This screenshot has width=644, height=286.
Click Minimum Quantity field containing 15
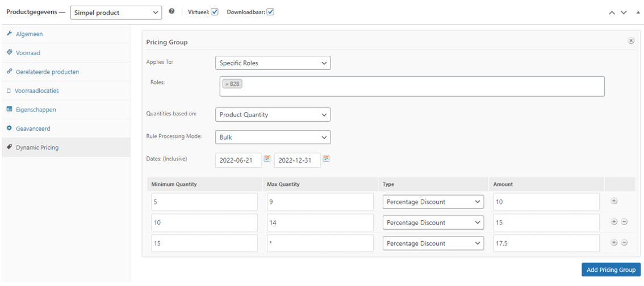(204, 243)
